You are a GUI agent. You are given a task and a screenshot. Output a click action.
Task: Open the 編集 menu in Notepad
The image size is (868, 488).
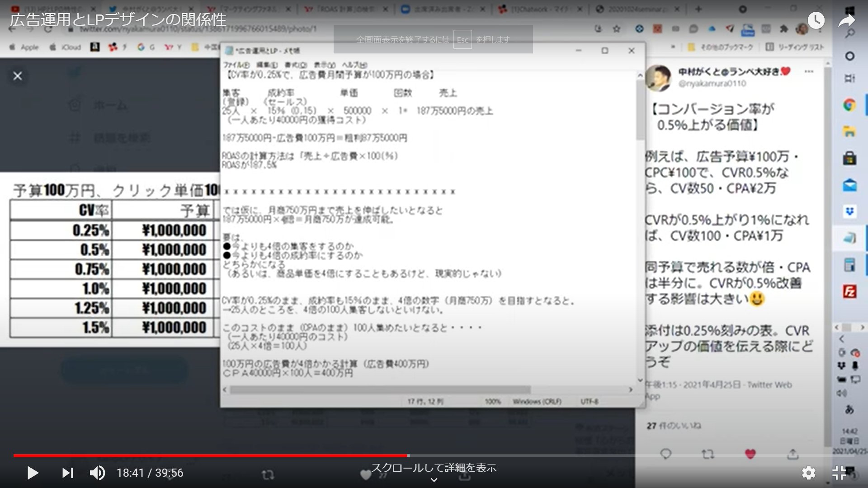(267, 65)
